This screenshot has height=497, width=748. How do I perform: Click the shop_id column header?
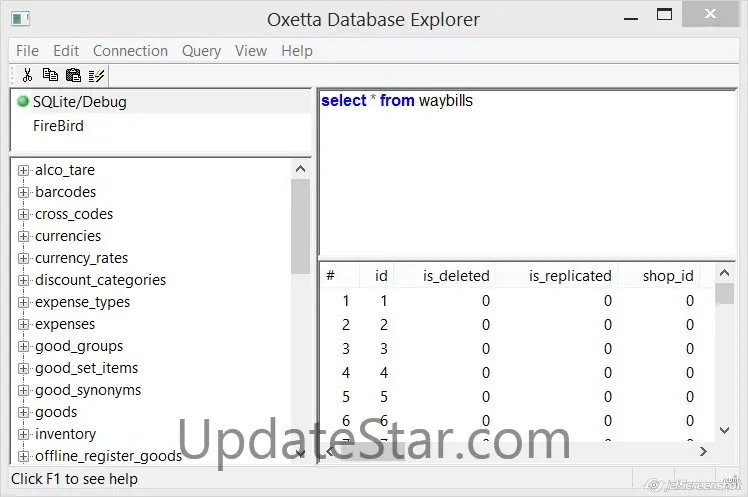click(658, 276)
